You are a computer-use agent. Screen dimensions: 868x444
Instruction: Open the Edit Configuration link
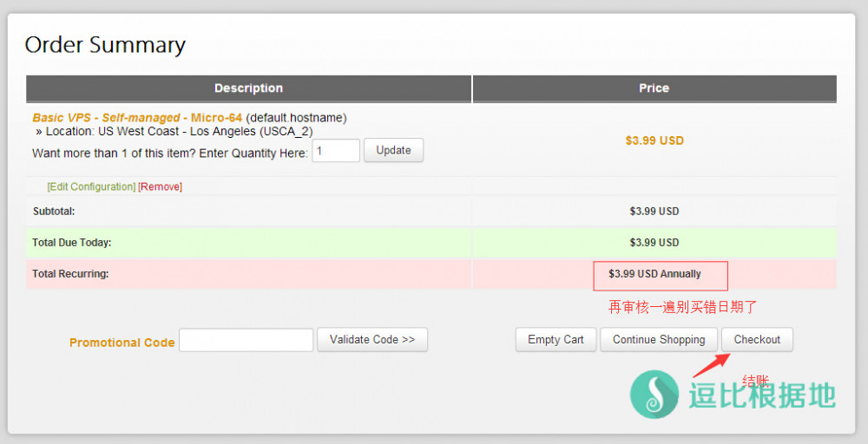91,186
